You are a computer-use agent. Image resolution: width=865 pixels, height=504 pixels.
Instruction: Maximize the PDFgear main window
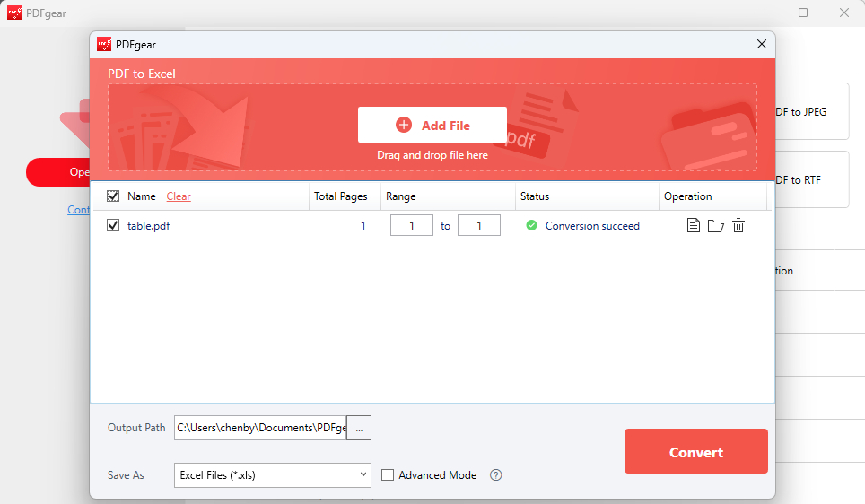coord(803,13)
